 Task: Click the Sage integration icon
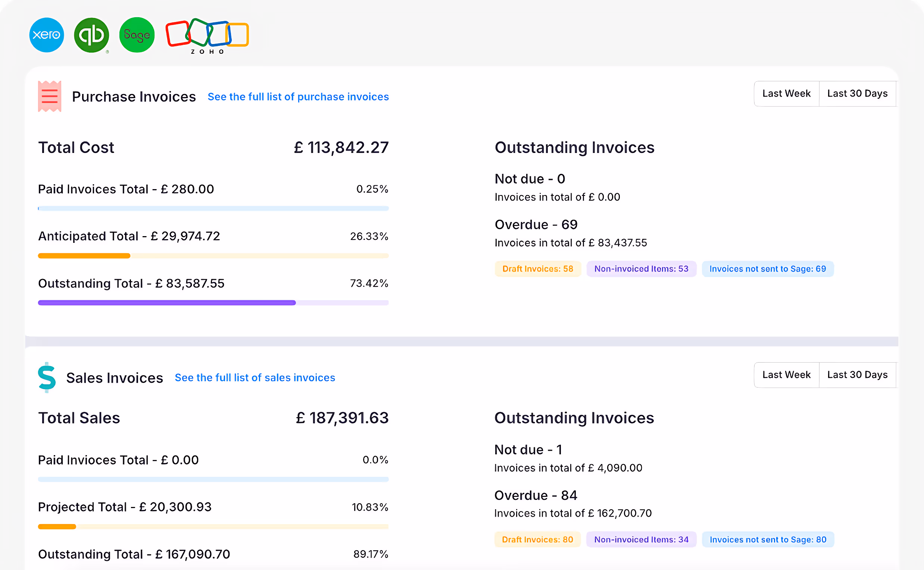137,35
